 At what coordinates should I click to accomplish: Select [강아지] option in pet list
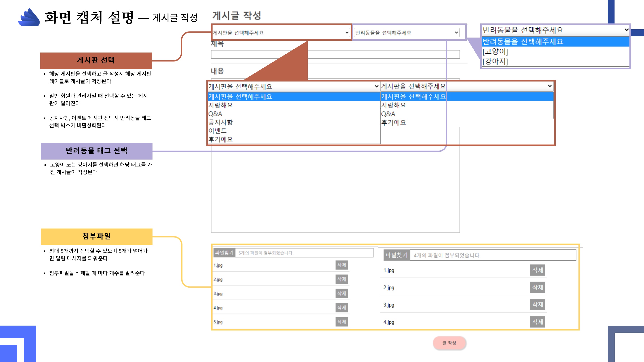pos(495,61)
